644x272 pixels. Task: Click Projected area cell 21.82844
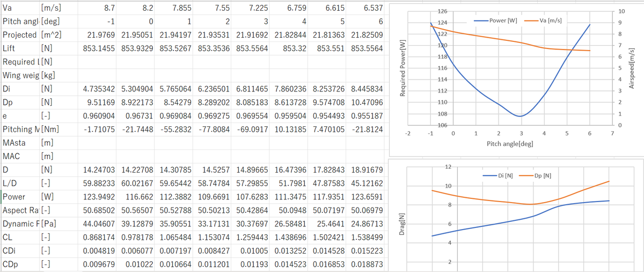pyautogui.click(x=289, y=34)
